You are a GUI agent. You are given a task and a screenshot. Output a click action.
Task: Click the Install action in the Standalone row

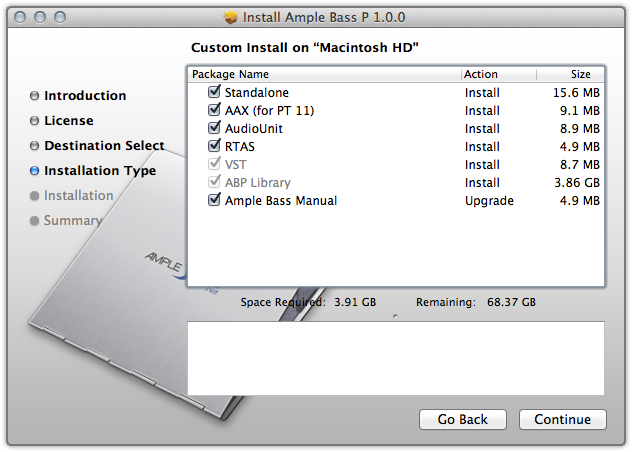482,93
